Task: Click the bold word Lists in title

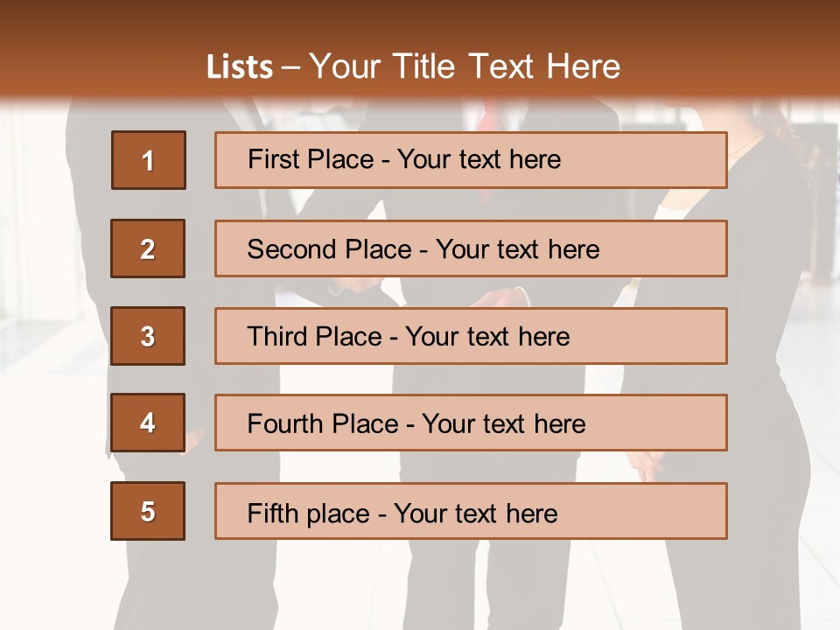Action: pos(239,67)
